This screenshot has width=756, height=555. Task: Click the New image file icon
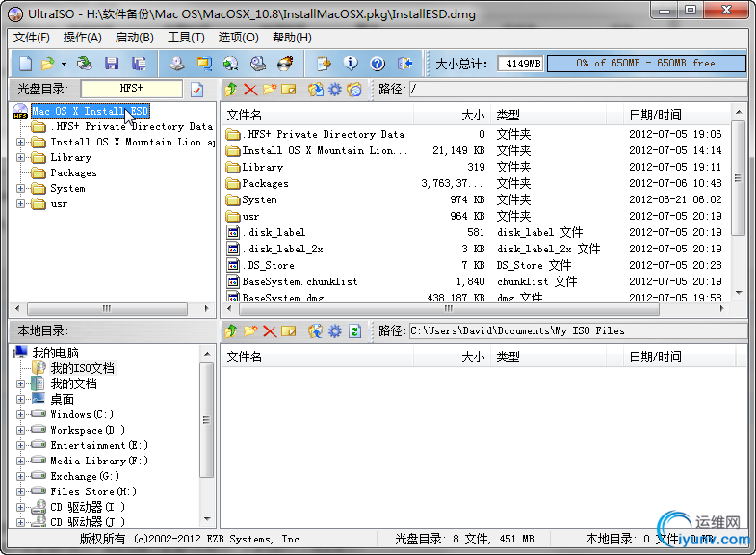click(x=25, y=64)
